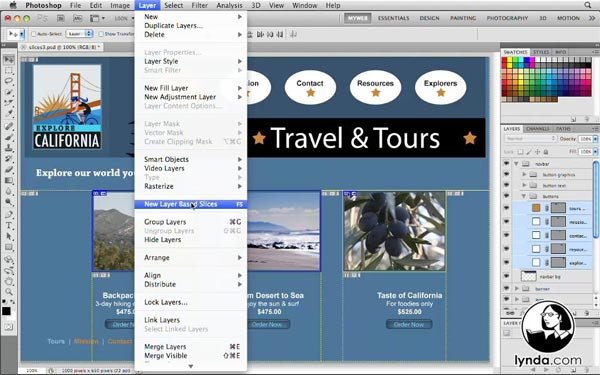The image size is (600, 375).
Task: Collapse the buttons group
Action: (x=525, y=196)
